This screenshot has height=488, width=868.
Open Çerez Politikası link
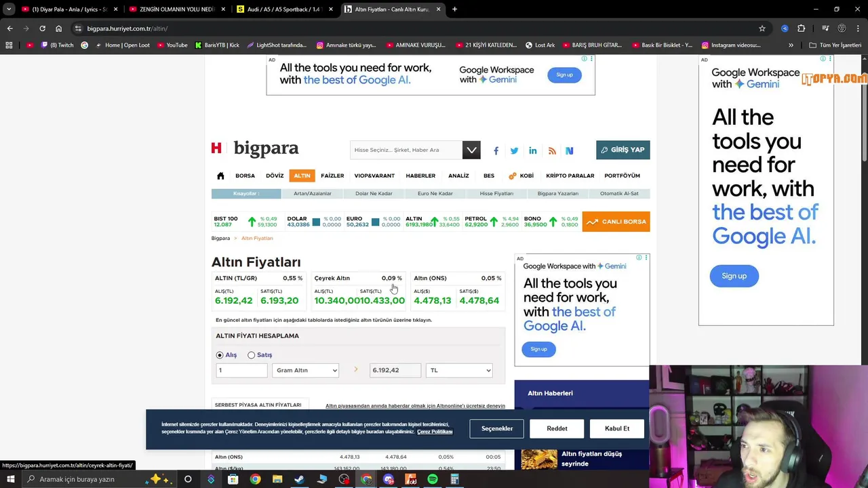(435, 432)
